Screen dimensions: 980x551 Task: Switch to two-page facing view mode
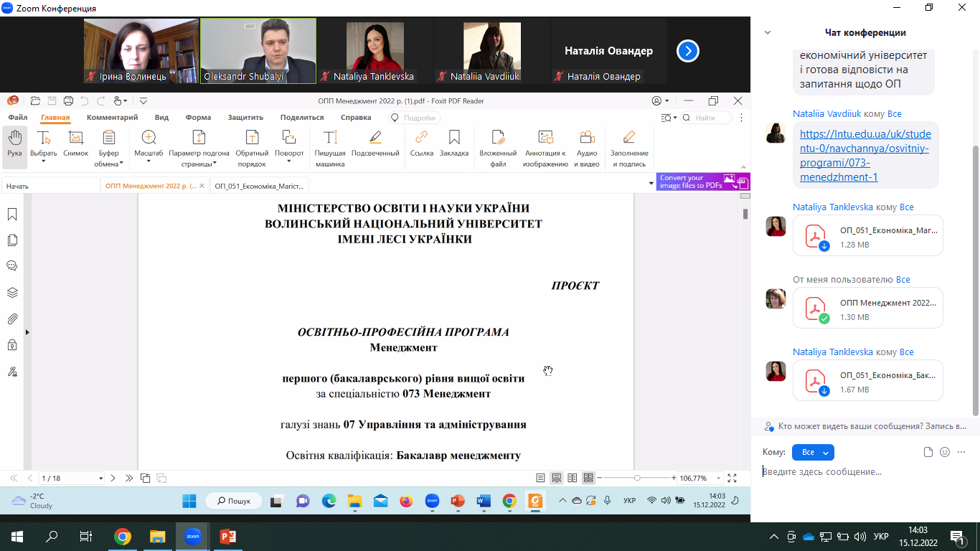tap(573, 478)
